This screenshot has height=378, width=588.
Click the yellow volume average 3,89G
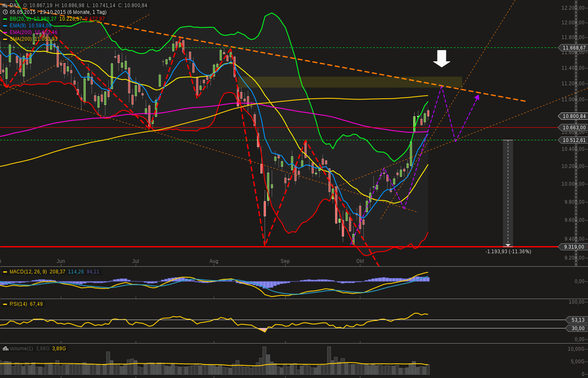[59, 349]
